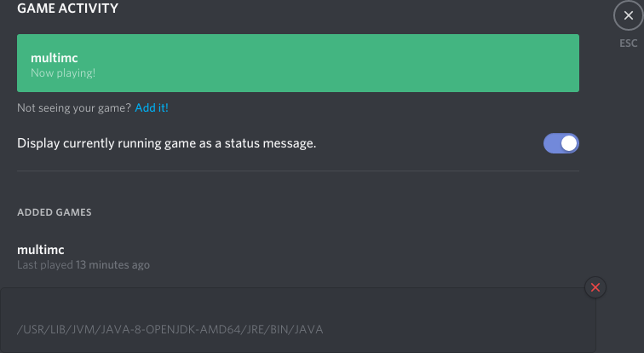Image resolution: width=644 pixels, height=353 pixels.
Task: Click the ESC label below the close icon
Action: (x=629, y=43)
